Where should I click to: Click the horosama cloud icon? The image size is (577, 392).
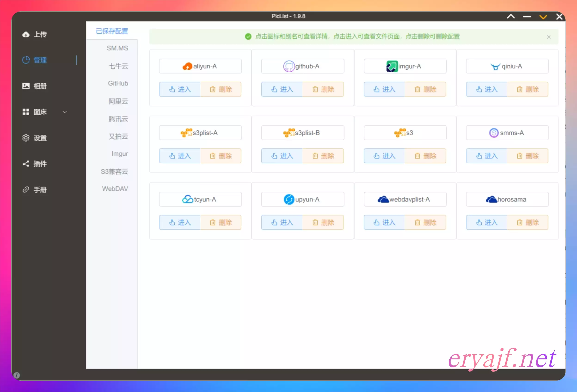click(x=492, y=199)
